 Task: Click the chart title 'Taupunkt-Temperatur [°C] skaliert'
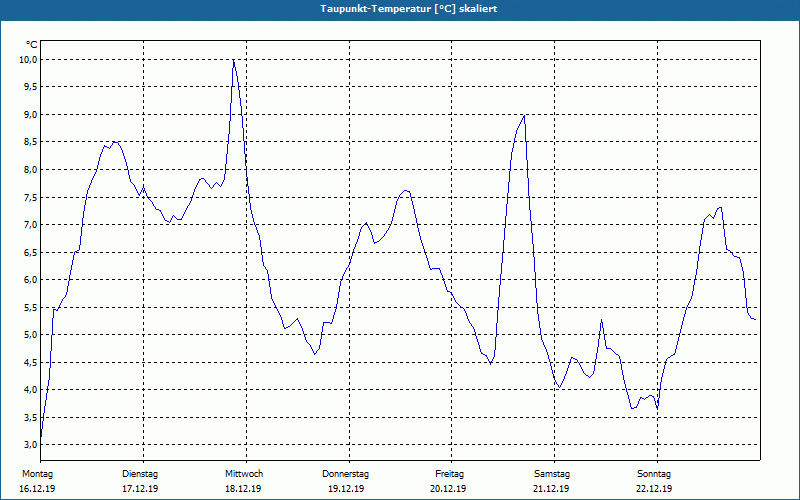tap(409, 9)
